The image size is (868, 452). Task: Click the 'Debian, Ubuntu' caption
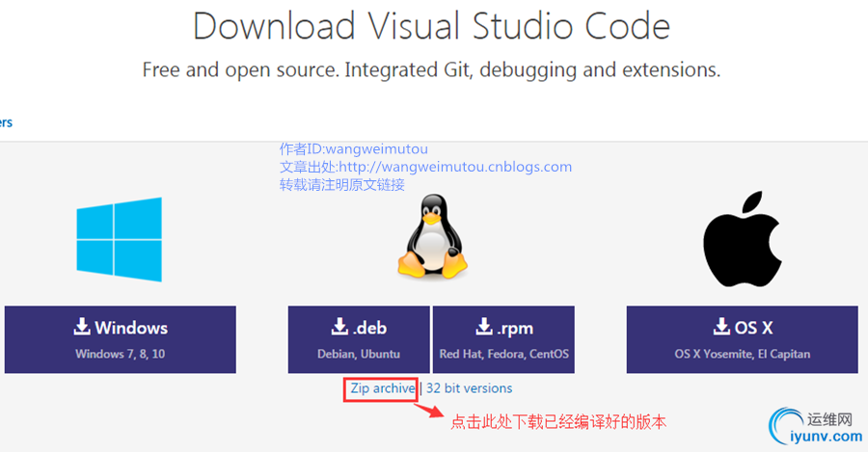pos(359,354)
